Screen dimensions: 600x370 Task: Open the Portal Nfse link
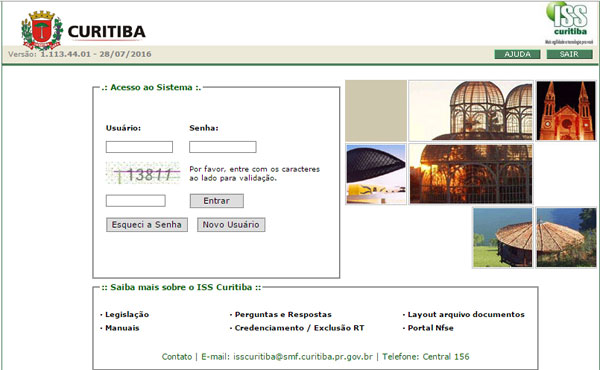(430, 328)
